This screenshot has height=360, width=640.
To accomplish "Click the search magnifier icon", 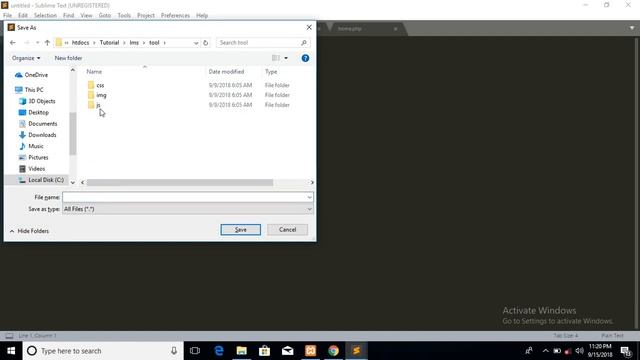I will (304, 42).
